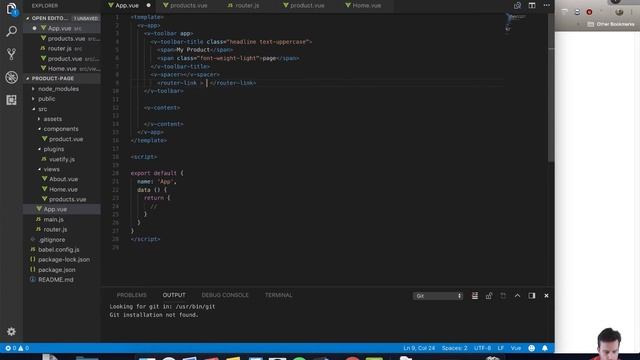Click Ln 9, Col 24 in status bar

tap(419, 348)
